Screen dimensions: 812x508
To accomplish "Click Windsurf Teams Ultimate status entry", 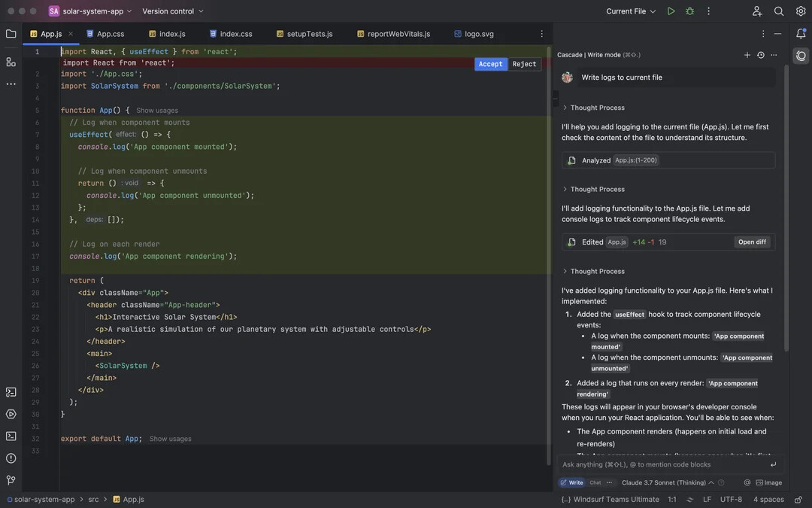I will [610, 500].
